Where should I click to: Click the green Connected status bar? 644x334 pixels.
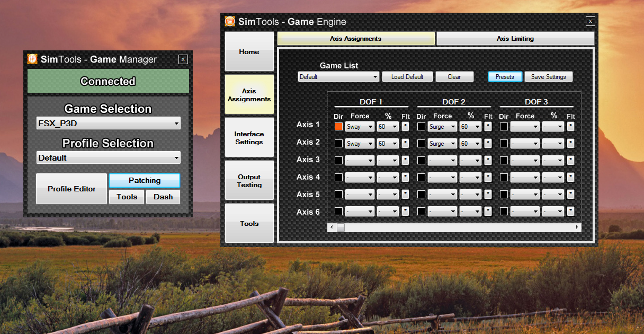pos(108,81)
